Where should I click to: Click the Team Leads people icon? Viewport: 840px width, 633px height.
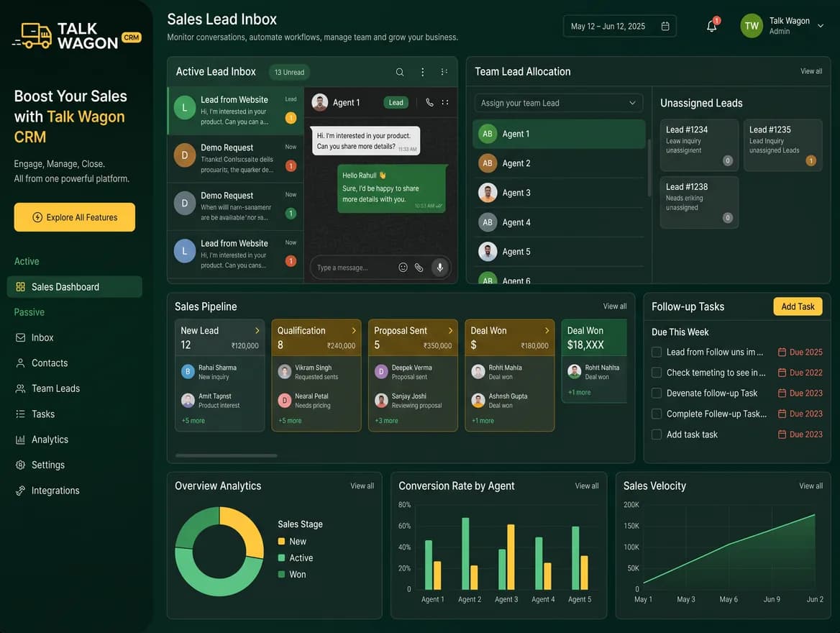coord(20,388)
